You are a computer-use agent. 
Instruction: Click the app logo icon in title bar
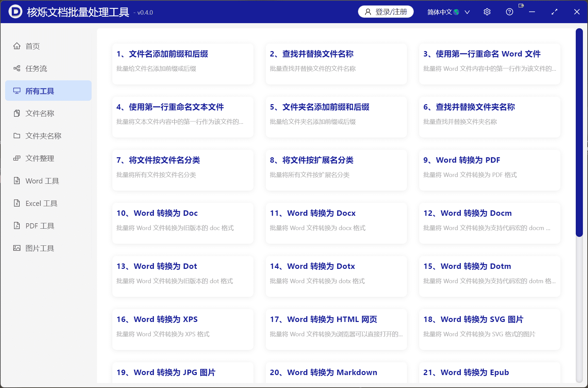pos(15,12)
